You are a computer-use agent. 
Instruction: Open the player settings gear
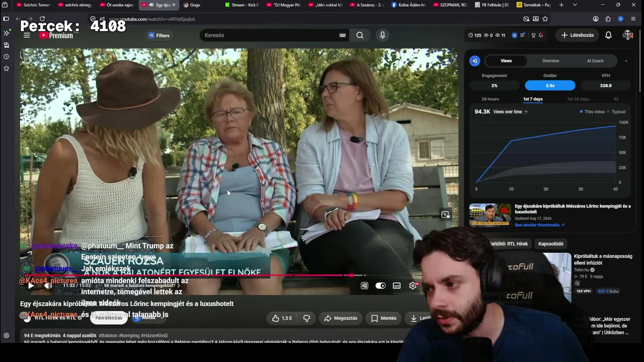[x=413, y=286]
